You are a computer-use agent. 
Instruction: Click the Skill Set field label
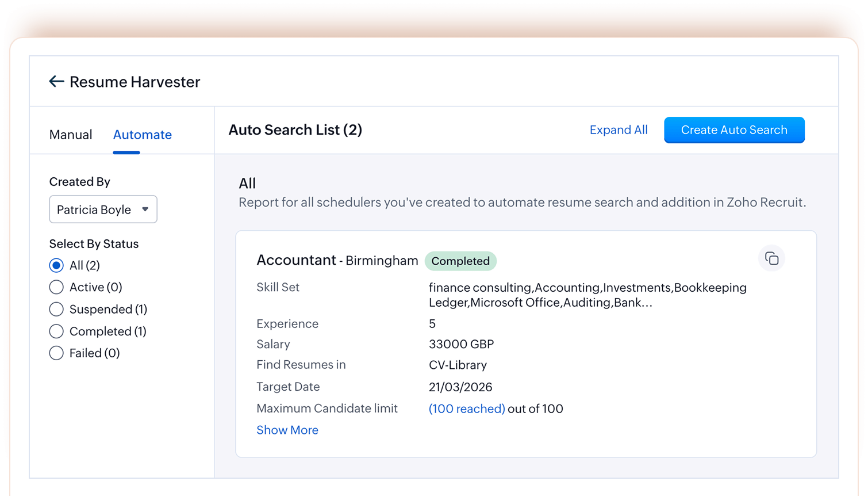coord(278,287)
